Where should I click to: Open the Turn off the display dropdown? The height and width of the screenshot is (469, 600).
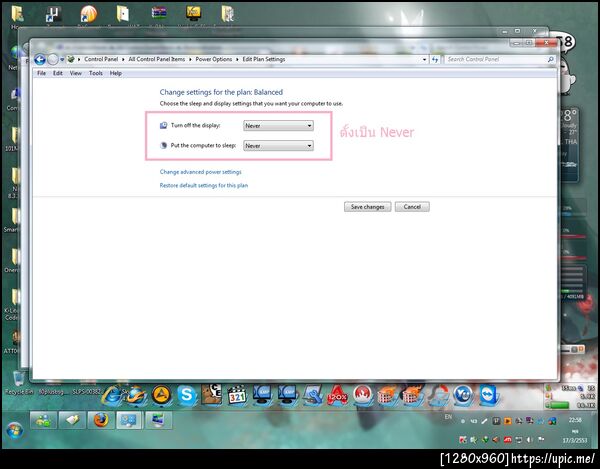point(278,125)
